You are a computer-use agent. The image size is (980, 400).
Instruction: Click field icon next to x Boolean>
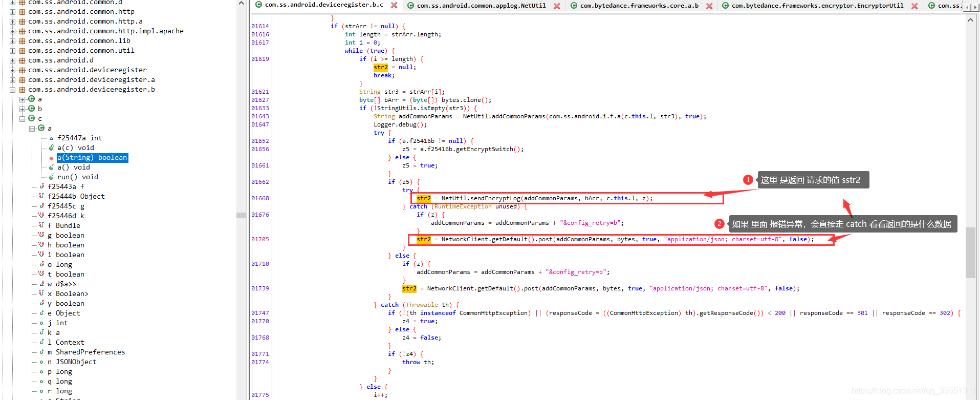pos(41,294)
